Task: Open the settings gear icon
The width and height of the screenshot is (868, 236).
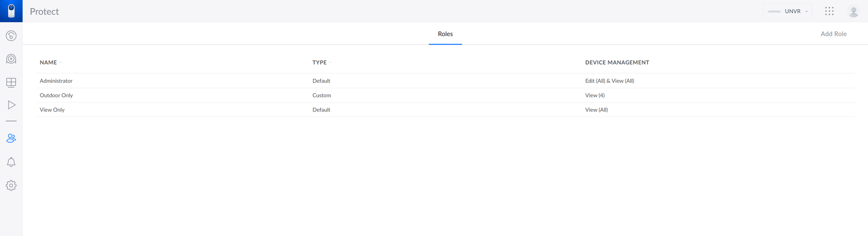Action: click(x=11, y=185)
